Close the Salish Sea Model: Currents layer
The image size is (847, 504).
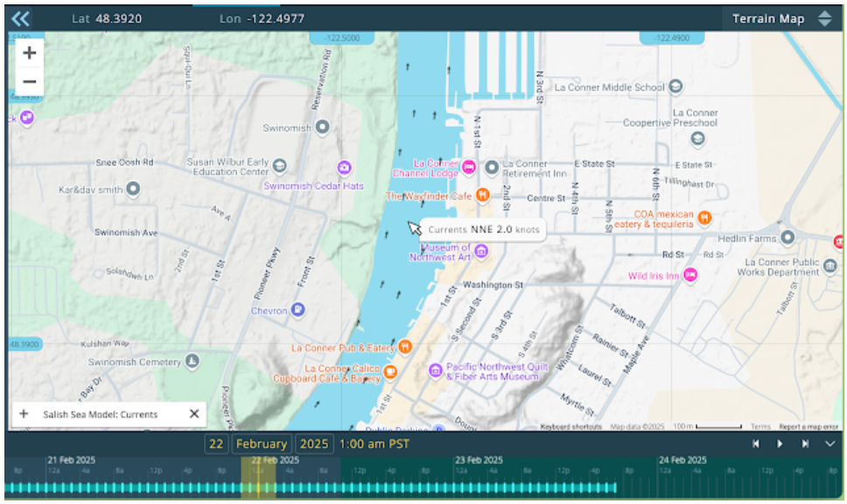194,414
